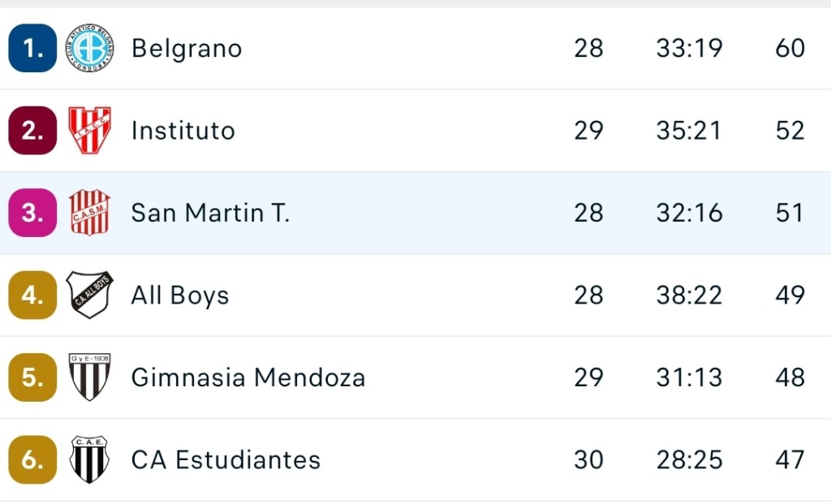Open the Instituto team name link
831x504 pixels.
[183, 131]
